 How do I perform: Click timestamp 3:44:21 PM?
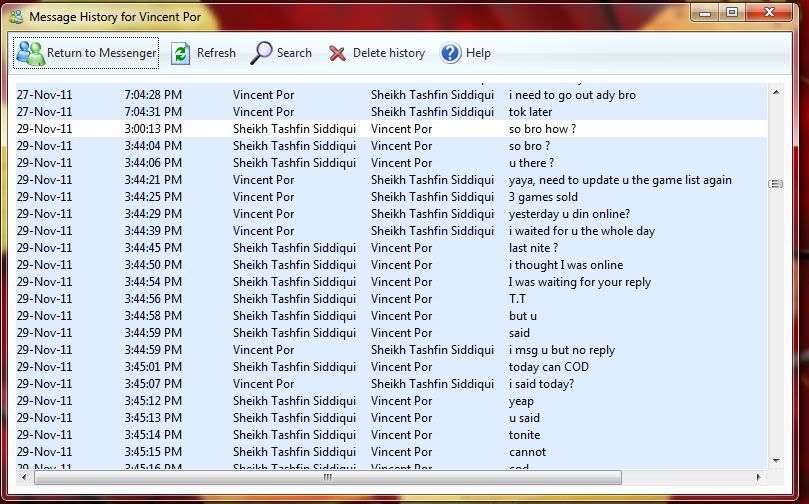coord(153,180)
